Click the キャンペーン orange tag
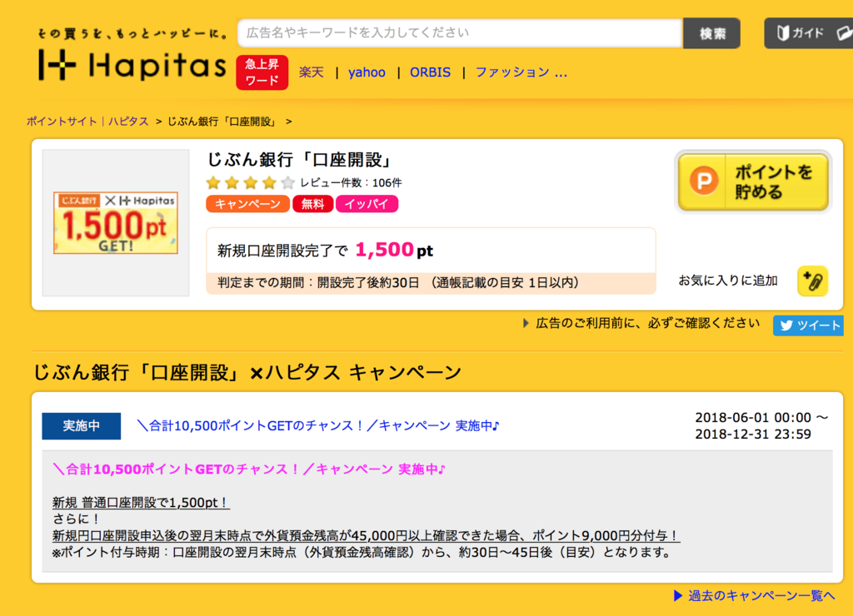 (247, 204)
